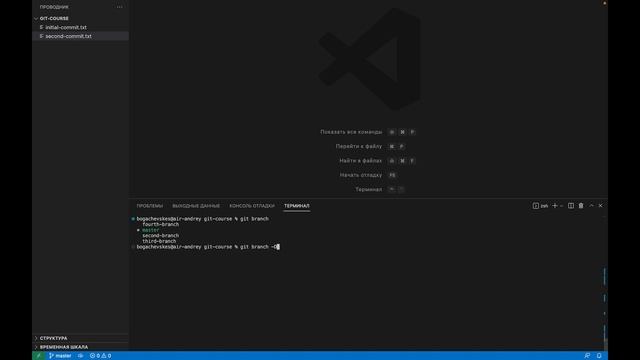The width and height of the screenshot is (640, 360).
Task: Expand the ВРЕМЕННАЯ ШКАЛА section
Action: tap(63, 347)
